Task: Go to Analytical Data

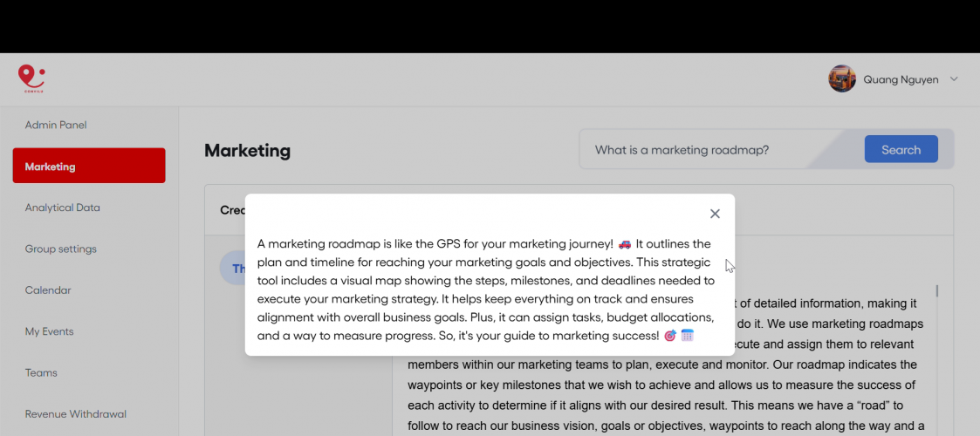Action: coord(63,208)
